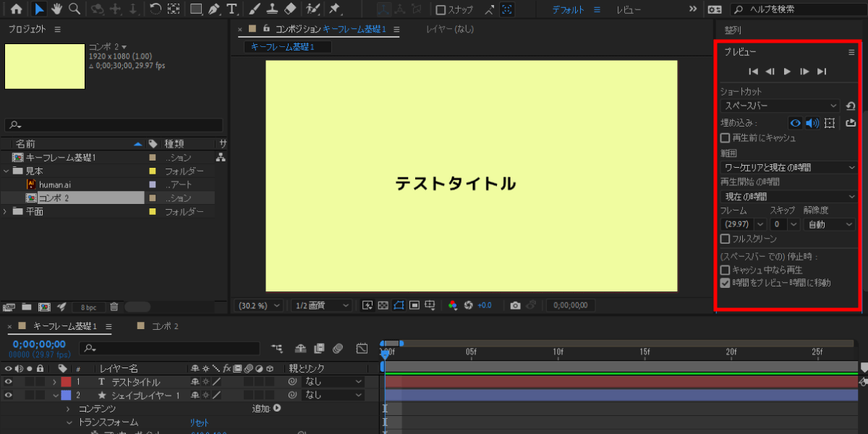
Task: Create new composition from Project panel footer
Action: click(x=43, y=307)
